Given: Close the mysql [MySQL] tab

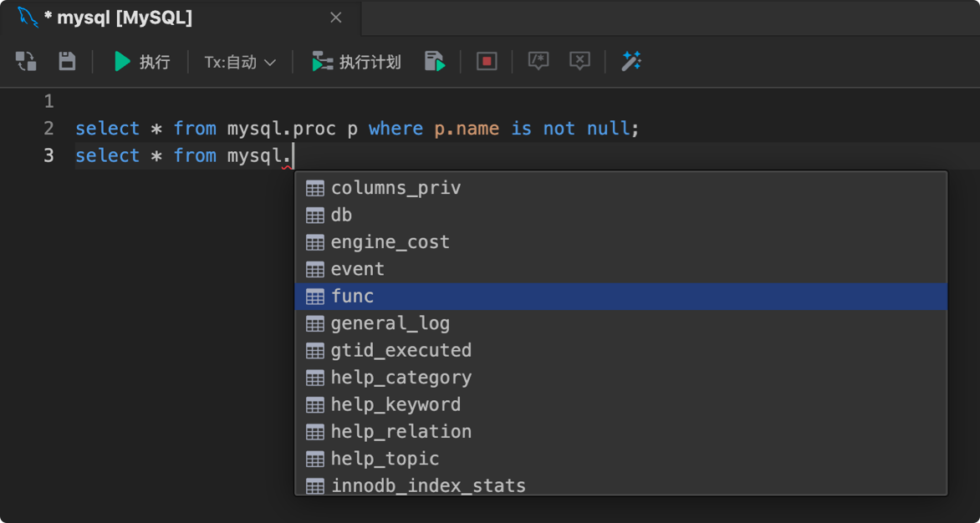Looking at the screenshot, I should pos(335,17).
